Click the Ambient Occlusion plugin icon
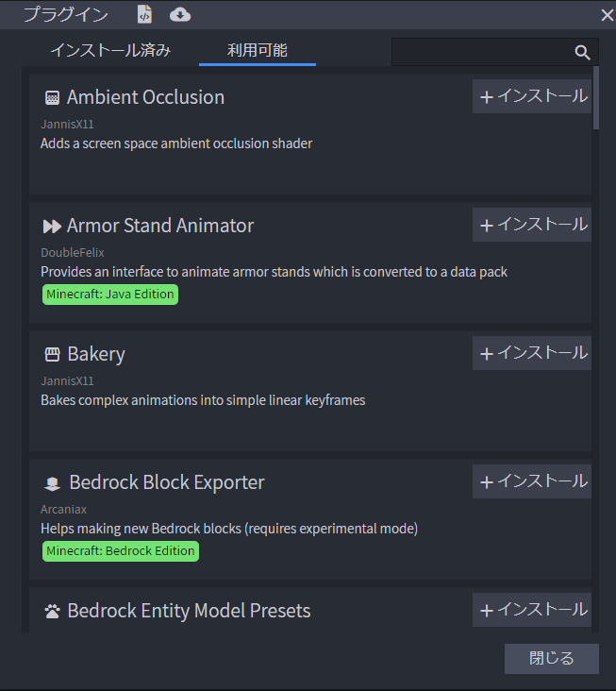Image resolution: width=616 pixels, height=691 pixels. (52, 97)
